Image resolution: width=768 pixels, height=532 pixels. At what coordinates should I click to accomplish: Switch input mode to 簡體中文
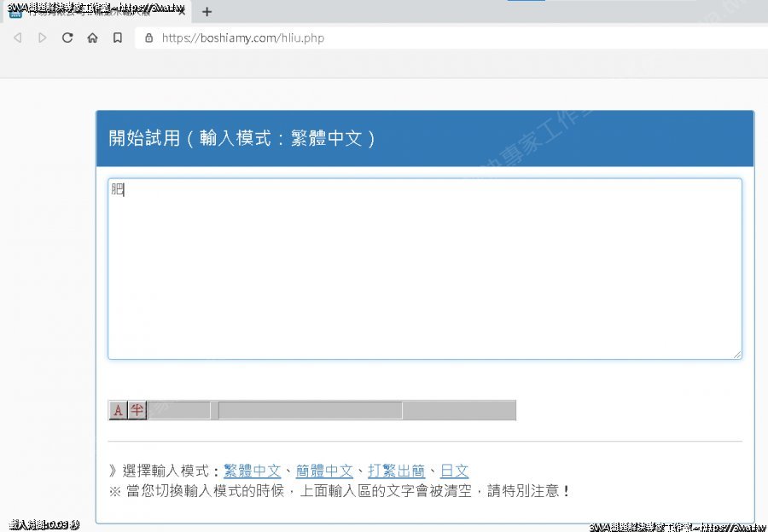[323, 471]
